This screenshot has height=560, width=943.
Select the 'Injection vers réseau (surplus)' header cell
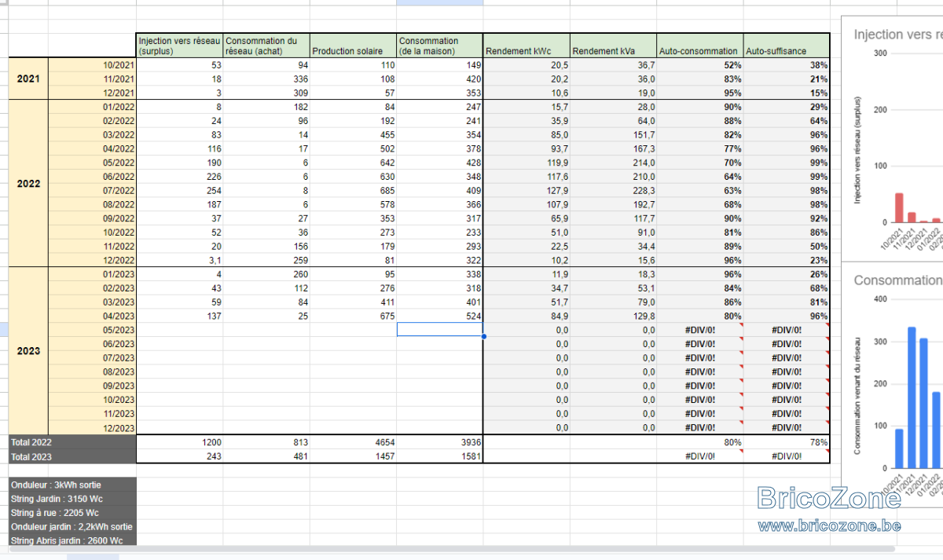pos(180,46)
